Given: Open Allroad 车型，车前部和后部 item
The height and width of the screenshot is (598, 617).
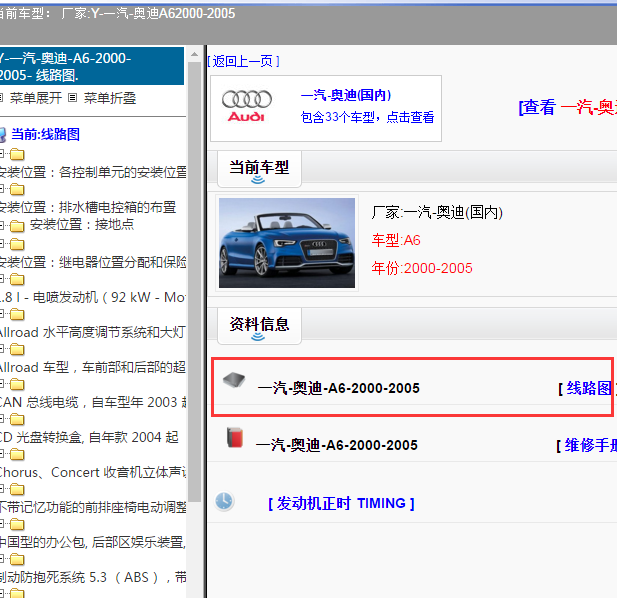Looking at the screenshot, I should coord(93,367).
